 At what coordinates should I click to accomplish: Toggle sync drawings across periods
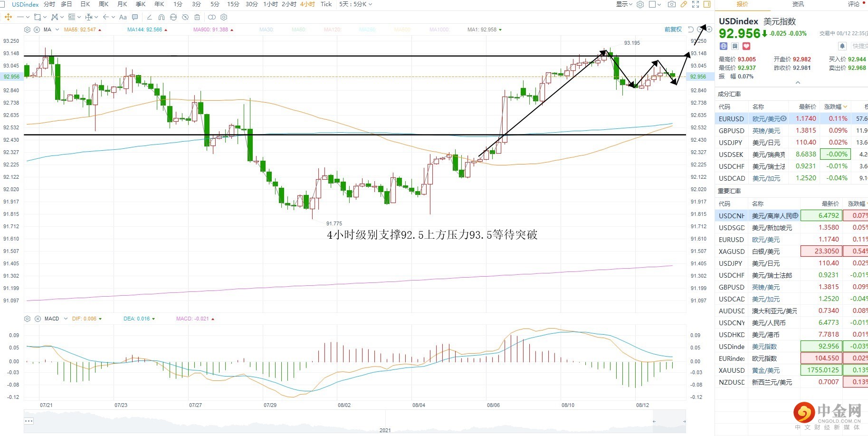coord(173,17)
